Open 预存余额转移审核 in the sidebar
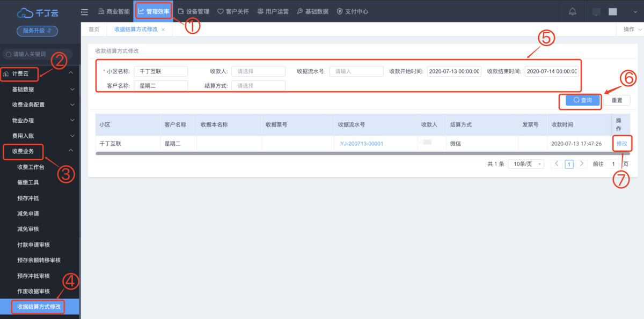This screenshot has width=644, height=319. (40, 261)
